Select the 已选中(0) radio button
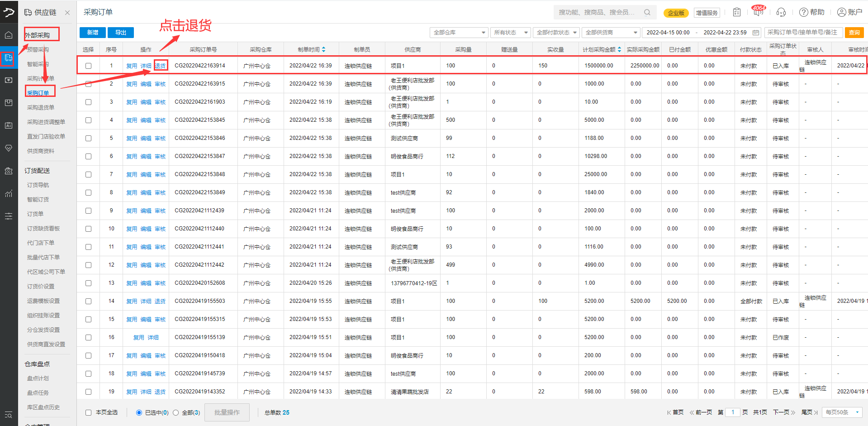Image resolution: width=868 pixels, height=426 pixels. point(139,412)
